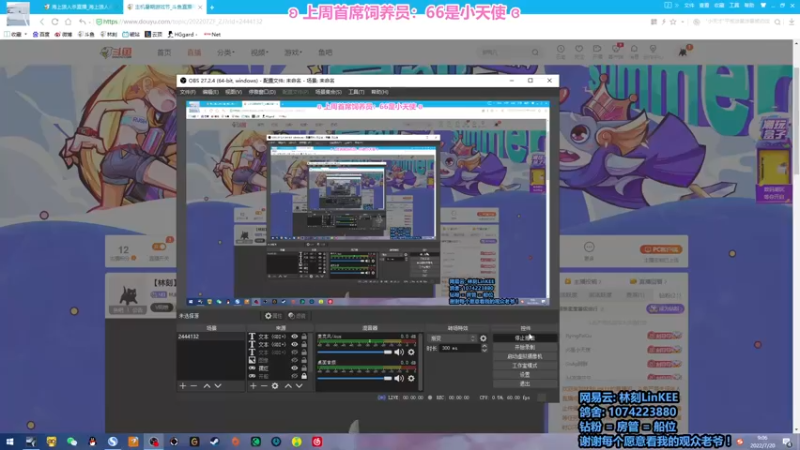The width and height of the screenshot is (800, 450).
Task: Mute the 桌面音频 channel speaker icon
Action: click(399, 378)
